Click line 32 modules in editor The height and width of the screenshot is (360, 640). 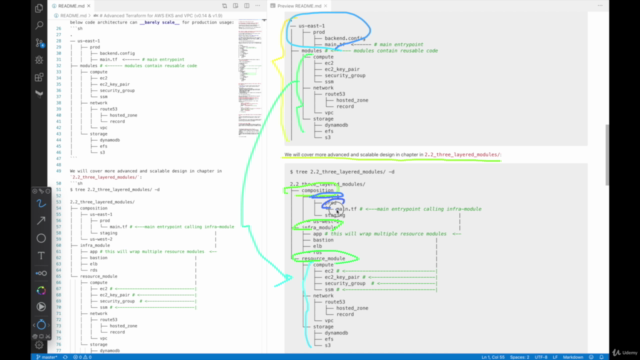tap(89, 65)
